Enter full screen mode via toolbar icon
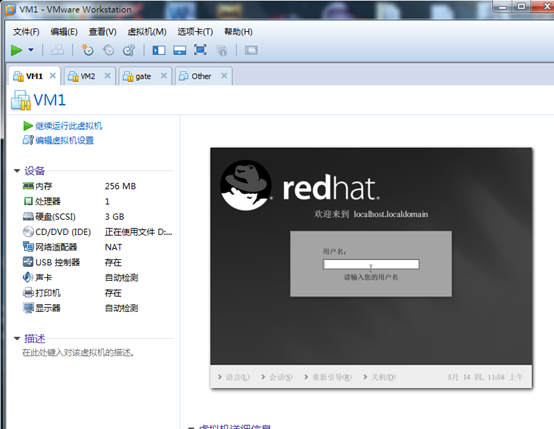 tap(200, 50)
